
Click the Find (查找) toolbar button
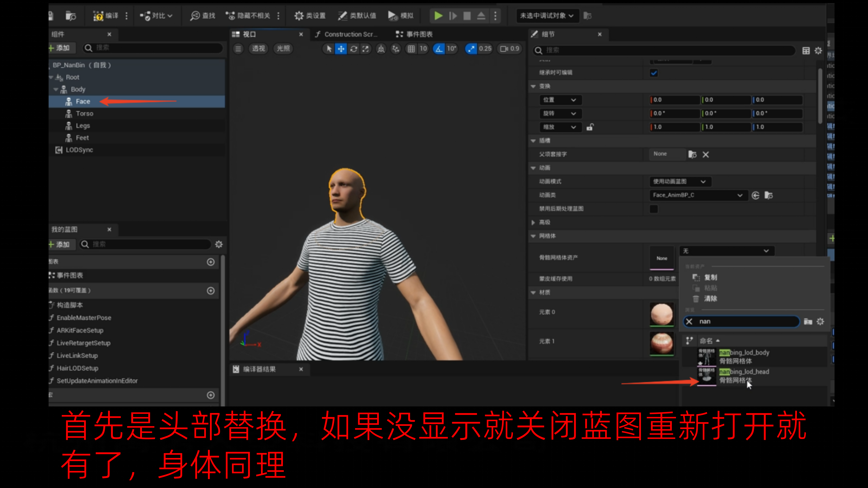click(203, 16)
